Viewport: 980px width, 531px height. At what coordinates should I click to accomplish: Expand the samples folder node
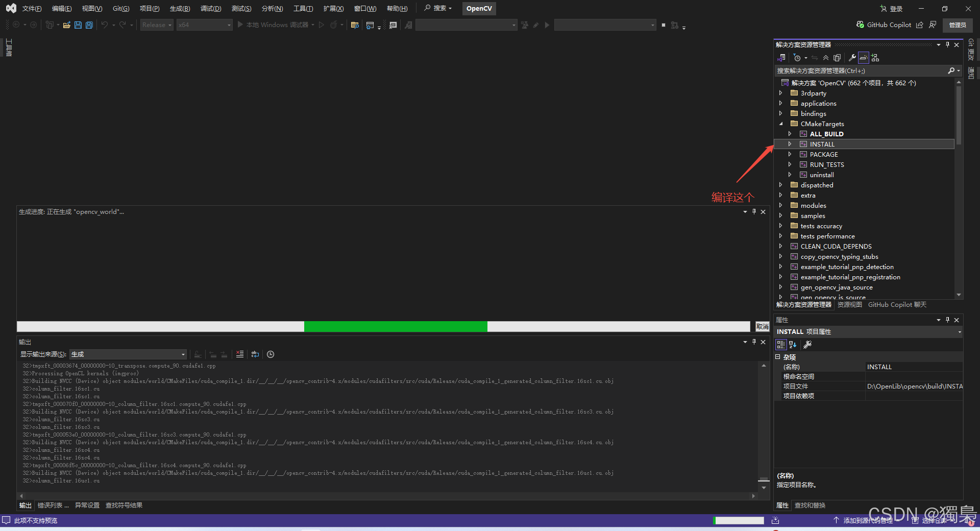point(780,216)
